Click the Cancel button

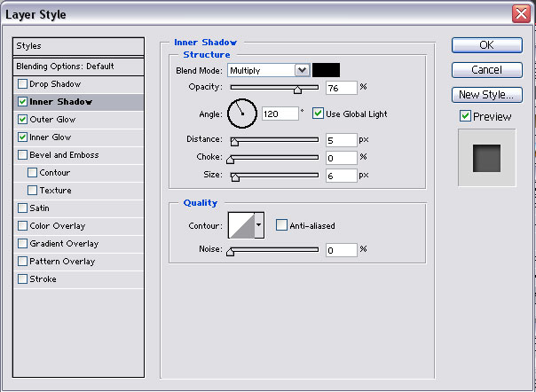pos(486,69)
